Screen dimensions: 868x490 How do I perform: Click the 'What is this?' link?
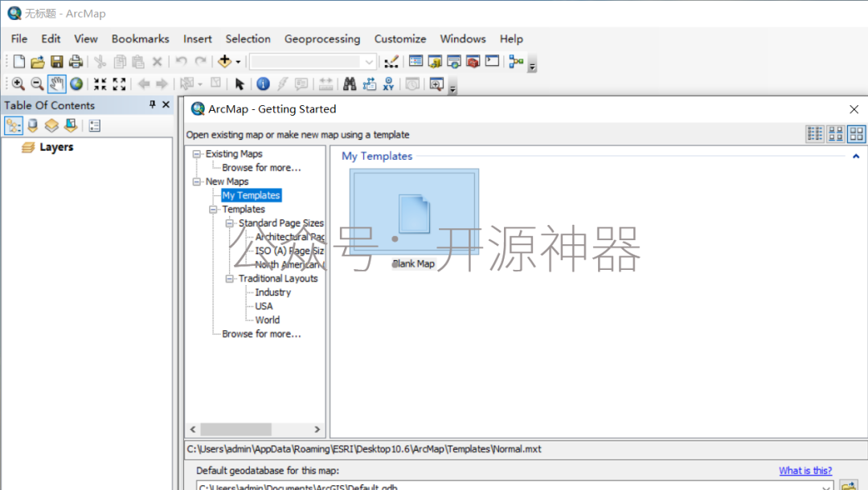(x=805, y=471)
